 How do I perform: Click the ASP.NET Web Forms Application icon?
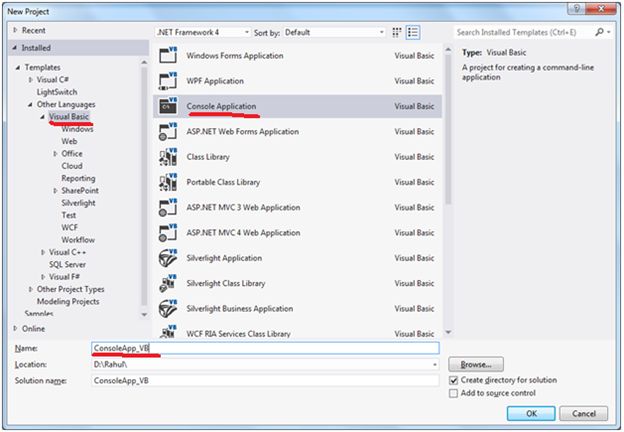pos(168,132)
